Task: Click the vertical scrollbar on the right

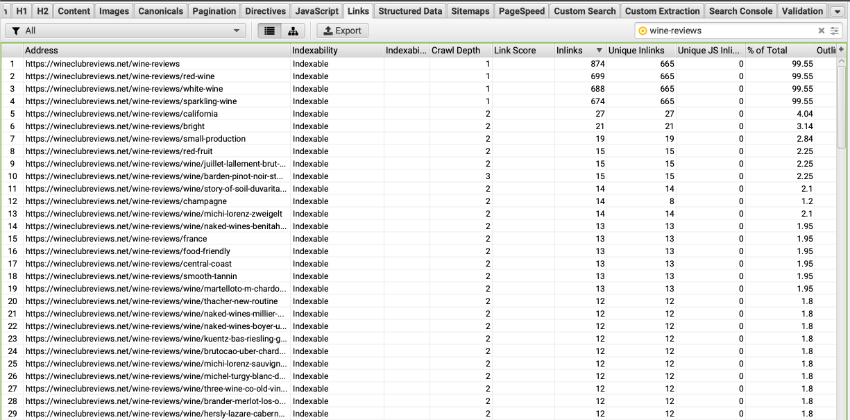Action: tap(841, 200)
